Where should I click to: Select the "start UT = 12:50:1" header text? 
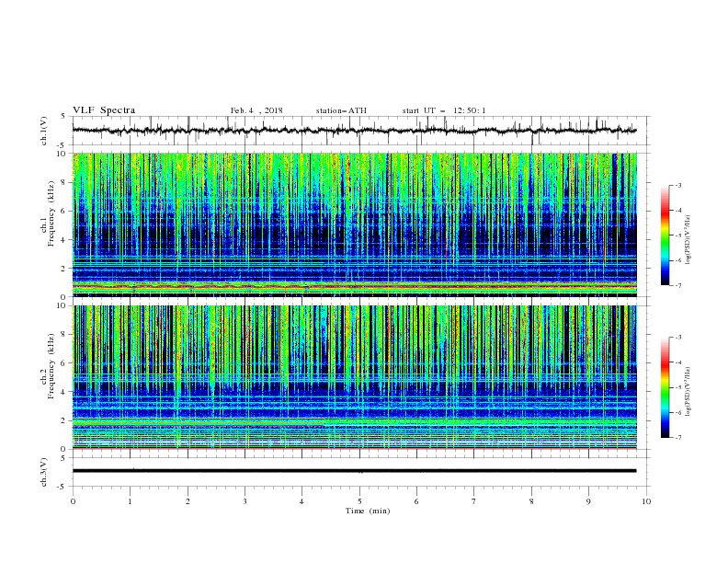click(x=444, y=110)
